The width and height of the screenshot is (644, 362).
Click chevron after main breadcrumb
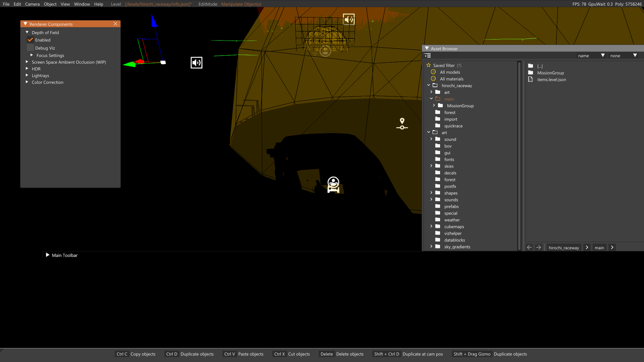point(612,247)
